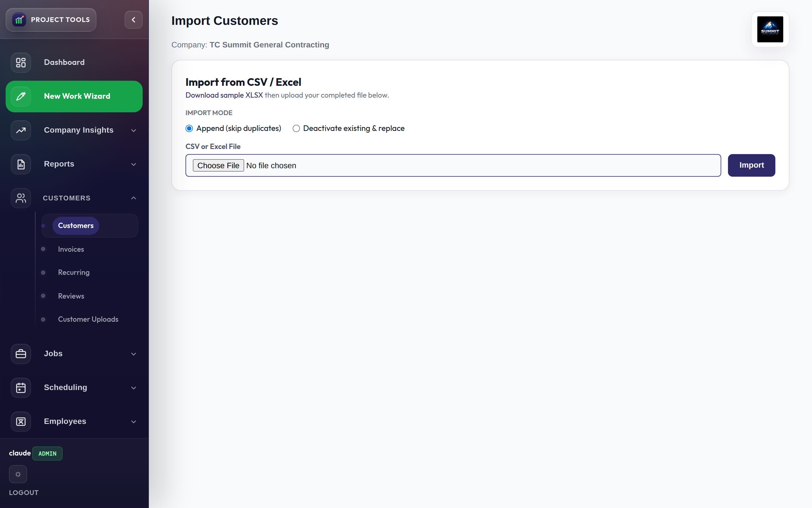Viewport: 812px width, 508px height.
Task: Click the 'Import Customers' page heading
Action: [x=225, y=21]
